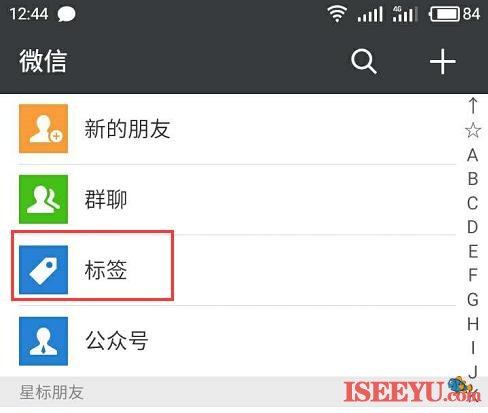The width and height of the screenshot is (488, 413).
Task: Tap the plus add icon
Action: pyautogui.click(x=442, y=61)
